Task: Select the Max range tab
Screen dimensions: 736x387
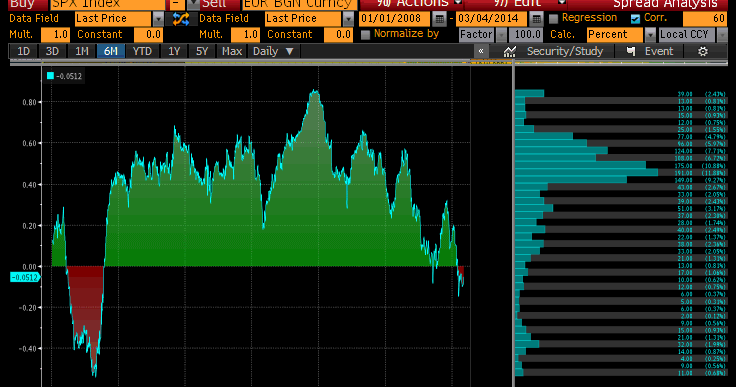Action: pos(232,51)
